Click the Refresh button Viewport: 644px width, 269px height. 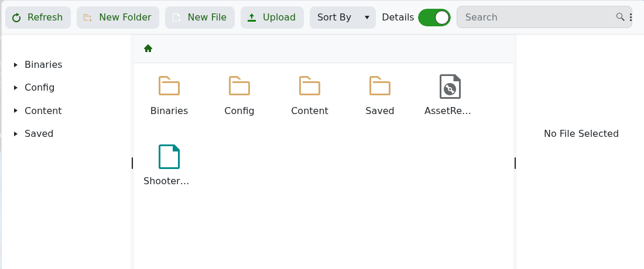point(38,18)
